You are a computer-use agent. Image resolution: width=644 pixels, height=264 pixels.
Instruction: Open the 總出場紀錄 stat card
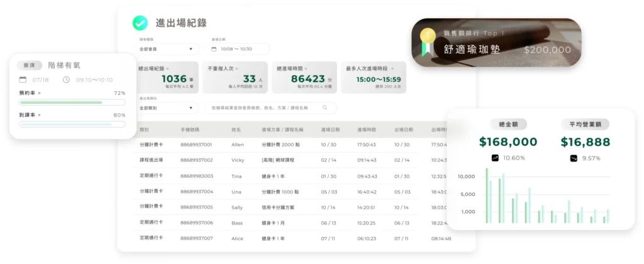pyautogui.click(x=167, y=77)
